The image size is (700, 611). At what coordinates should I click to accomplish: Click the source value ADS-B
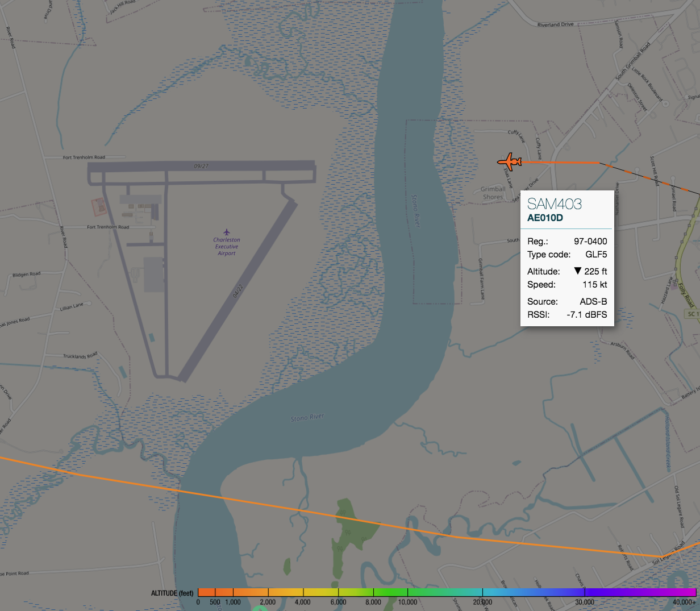click(593, 302)
